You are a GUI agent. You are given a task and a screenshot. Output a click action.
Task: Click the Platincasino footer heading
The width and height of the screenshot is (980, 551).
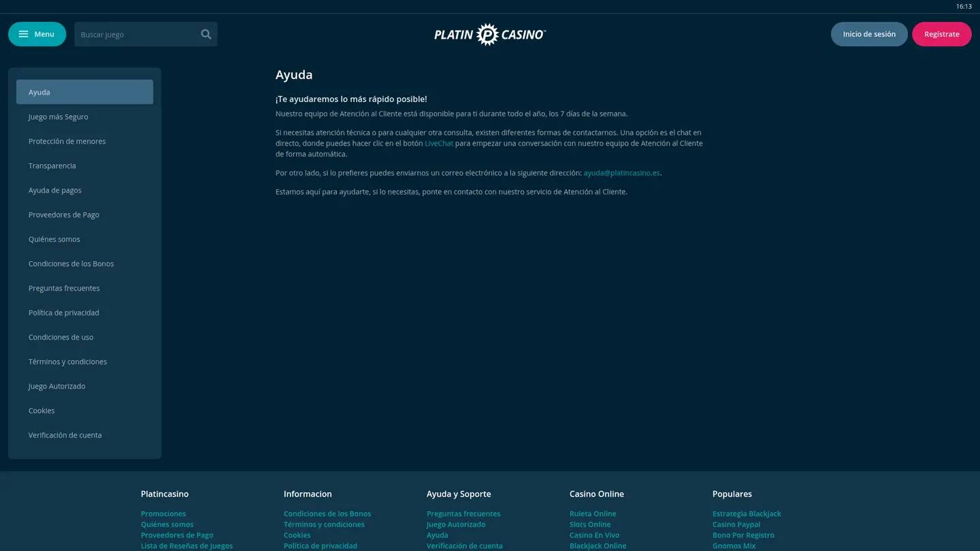coord(165,494)
